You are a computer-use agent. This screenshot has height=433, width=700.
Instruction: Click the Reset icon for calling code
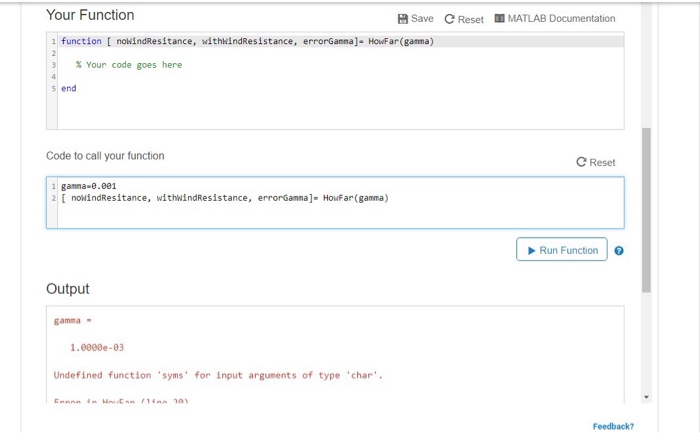(581, 162)
